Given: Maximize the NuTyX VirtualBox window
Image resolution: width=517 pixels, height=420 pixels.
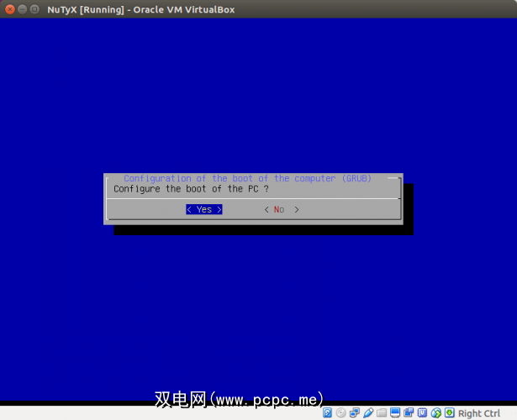Looking at the screenshot, I should pos(34,9).
